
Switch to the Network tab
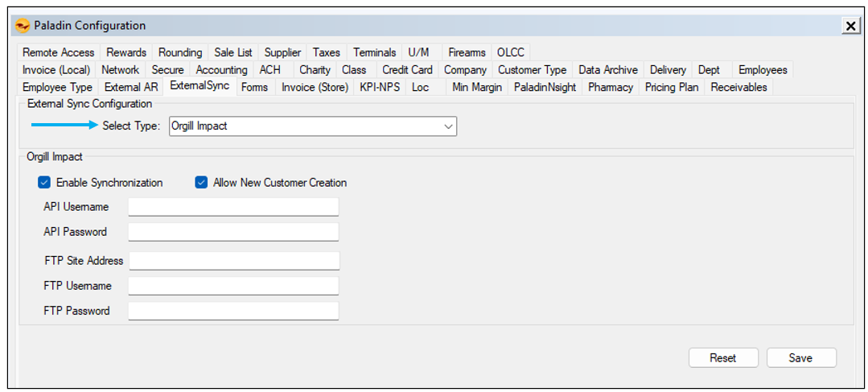[x=120, y=70]
